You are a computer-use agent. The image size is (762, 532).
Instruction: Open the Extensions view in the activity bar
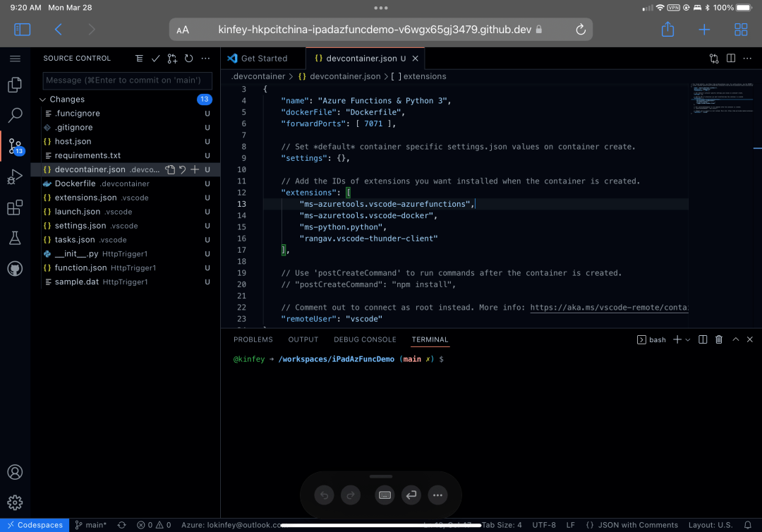click(x=15, y=209)
